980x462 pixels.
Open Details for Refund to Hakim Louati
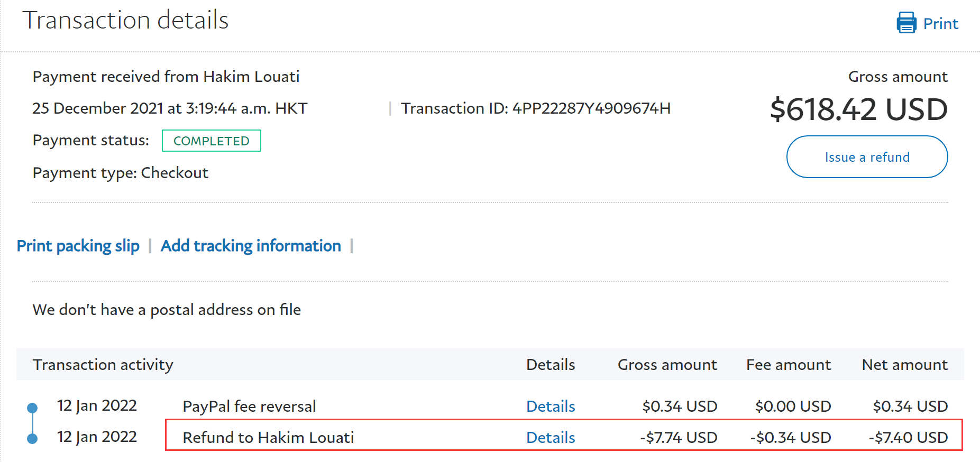coord(551,437)
